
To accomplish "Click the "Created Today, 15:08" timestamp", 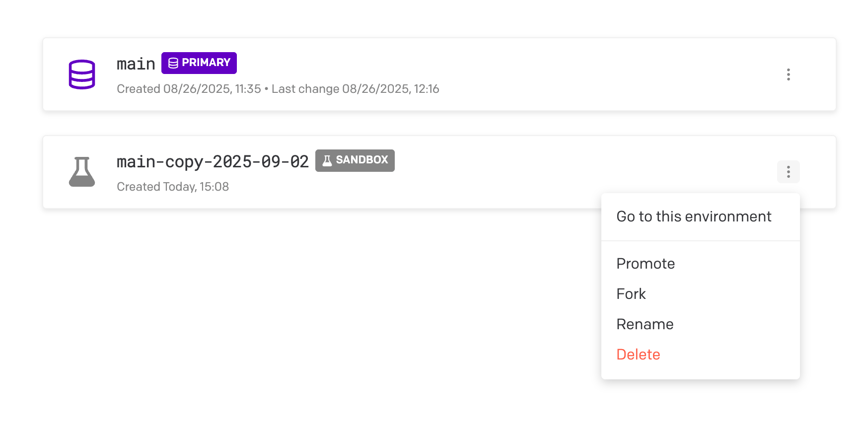I will click(172, 187).
